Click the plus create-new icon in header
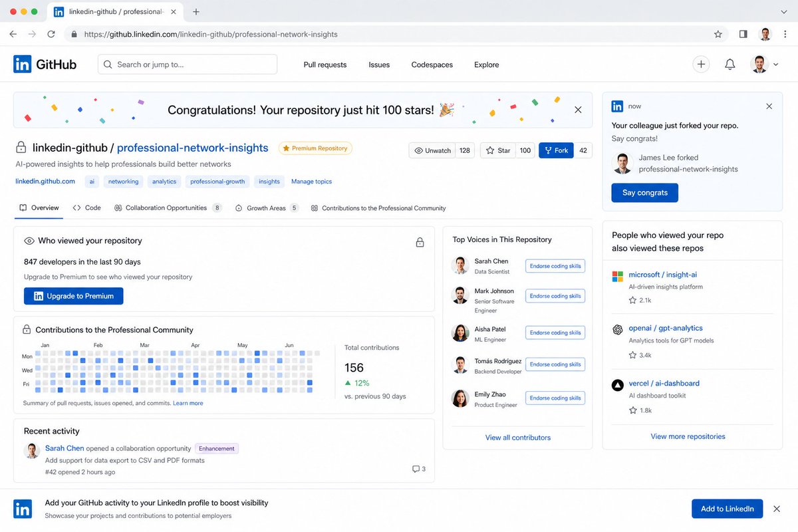This screenshot has height=532, width=798. (x=701, y=65)
